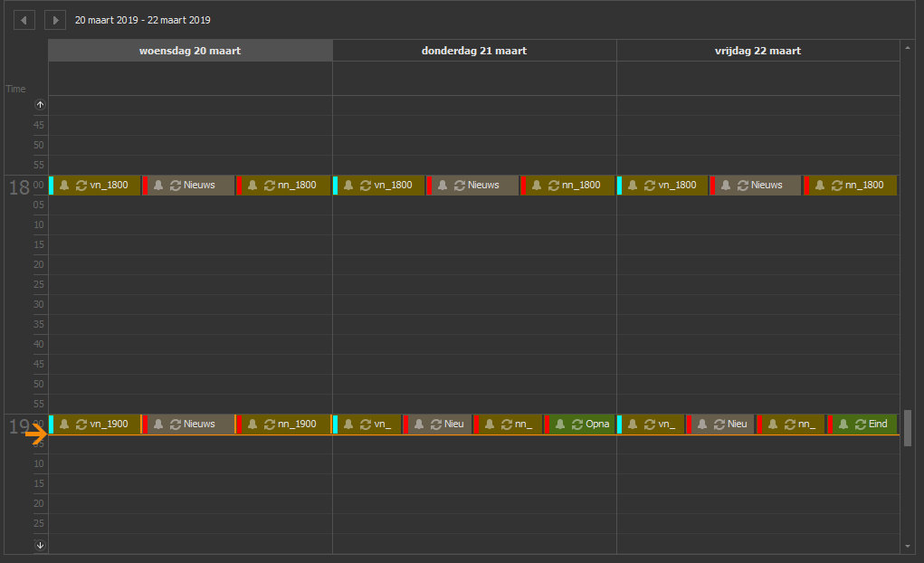Go to next date range
This screenshot has height=563, width=924.
(x=55, y=20)
